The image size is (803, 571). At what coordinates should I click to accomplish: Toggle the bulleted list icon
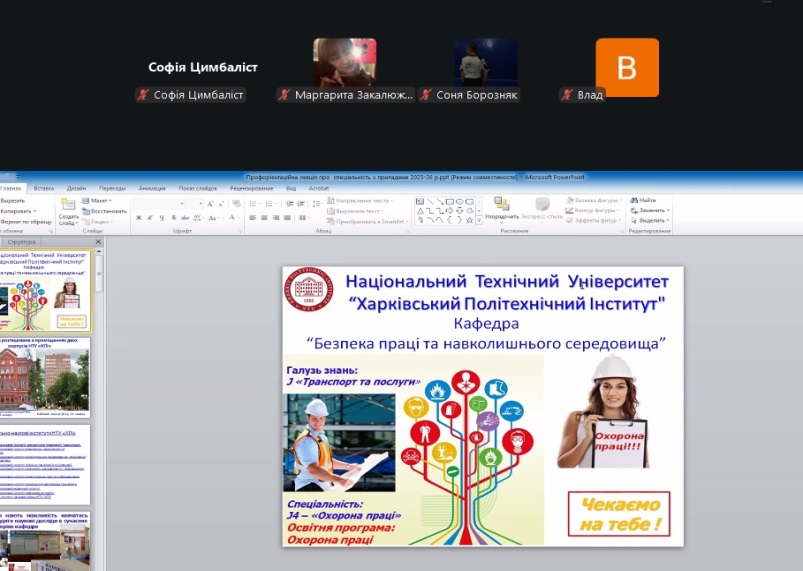point(254,204)
